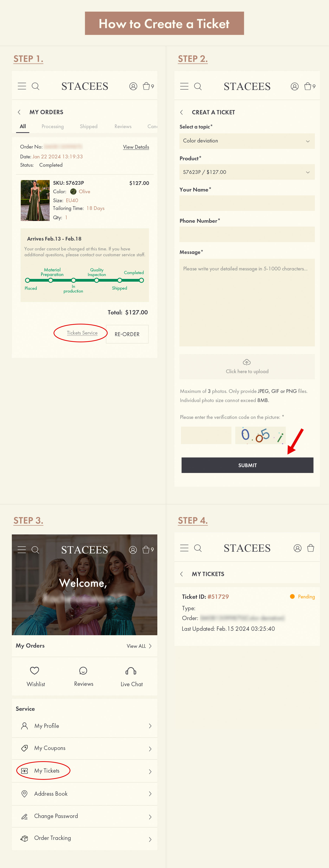Switch to the Processing orders tab

click(x=53, y=126)
